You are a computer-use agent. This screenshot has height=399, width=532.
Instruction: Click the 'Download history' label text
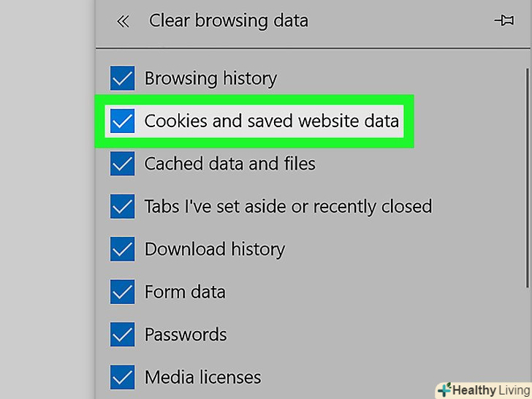click(214, 249)
